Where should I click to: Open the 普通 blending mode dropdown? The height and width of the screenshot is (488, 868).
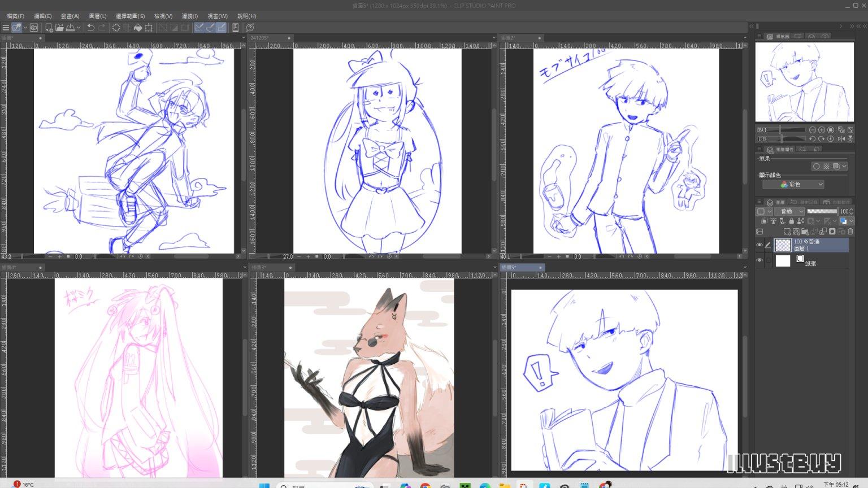tap(789, 211)
